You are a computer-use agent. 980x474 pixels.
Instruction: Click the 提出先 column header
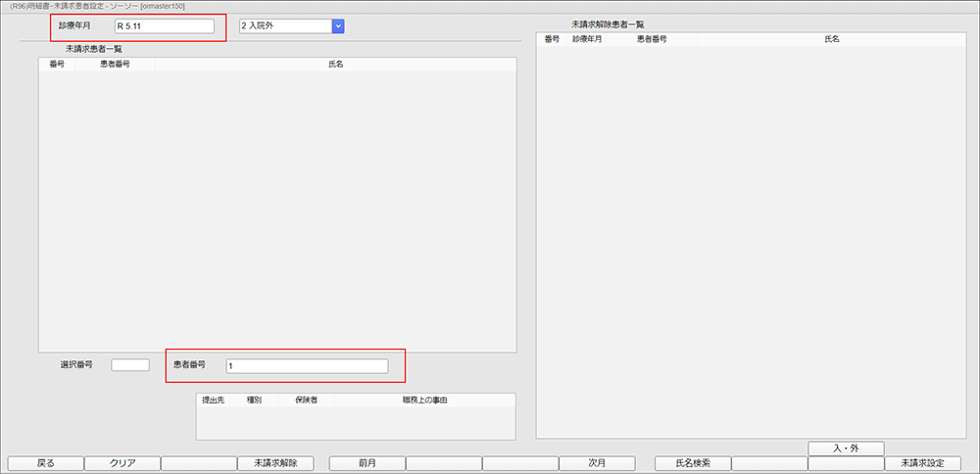coord(213,401)
